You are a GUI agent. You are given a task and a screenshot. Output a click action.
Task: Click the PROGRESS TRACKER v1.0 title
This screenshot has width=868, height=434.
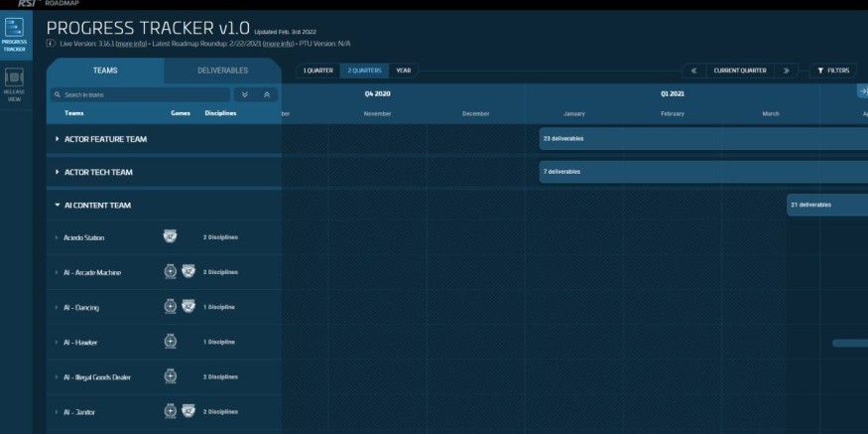coord(148,28)
